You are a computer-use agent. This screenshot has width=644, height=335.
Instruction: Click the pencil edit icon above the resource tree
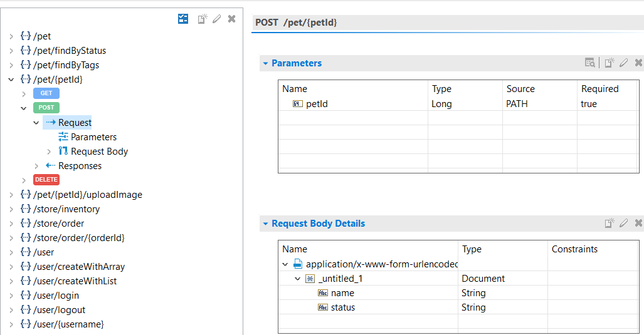[x=217, y=19]
